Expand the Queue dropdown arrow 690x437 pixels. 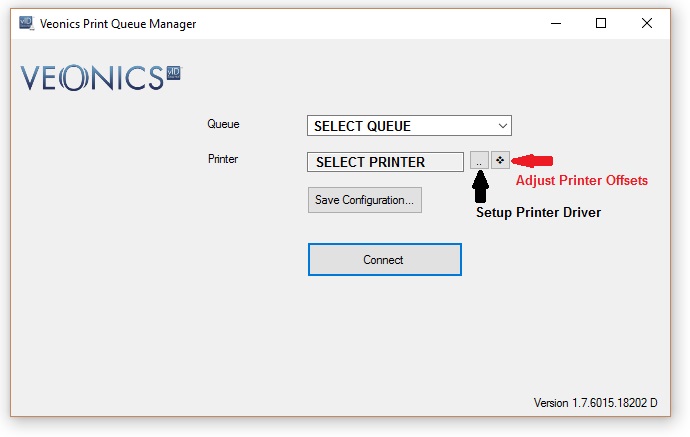tap(502, 126)
